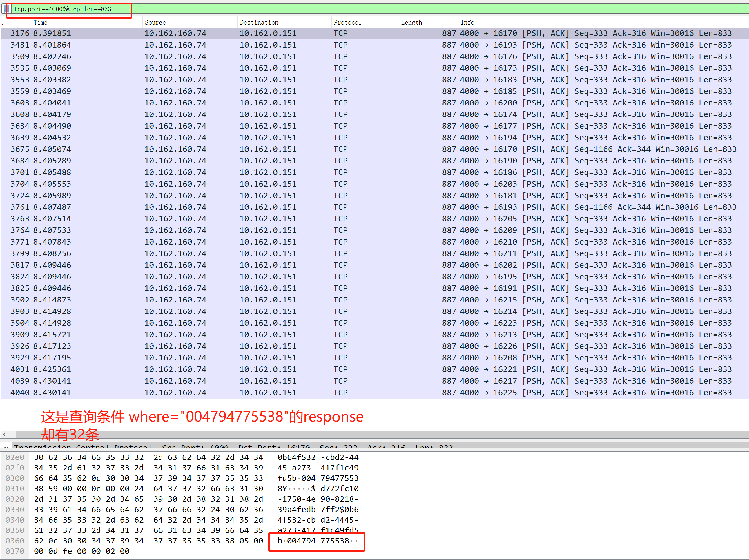Click the Length column header
Screen dimensions: 749x560
pyautogui.click(x=411, y=22)
